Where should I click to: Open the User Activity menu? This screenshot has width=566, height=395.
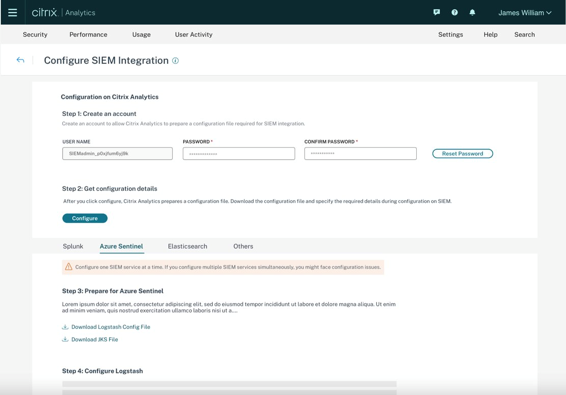click(194, 35)
